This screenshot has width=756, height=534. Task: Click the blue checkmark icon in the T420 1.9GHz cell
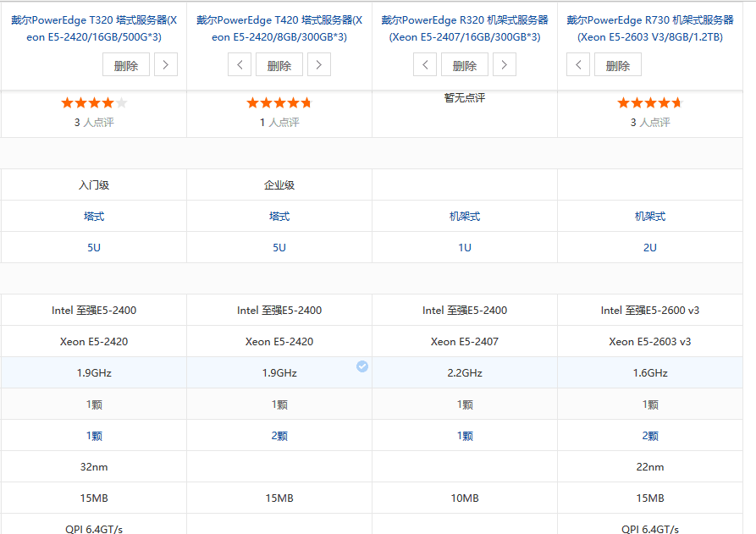click(362, 366)
